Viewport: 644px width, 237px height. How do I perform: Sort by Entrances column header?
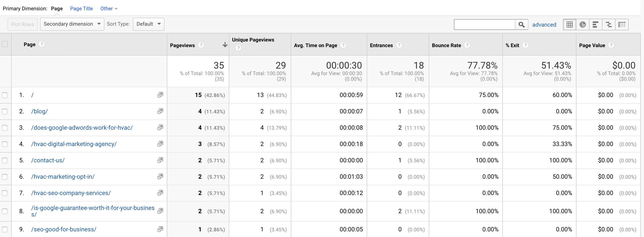[x=381, y=45]
